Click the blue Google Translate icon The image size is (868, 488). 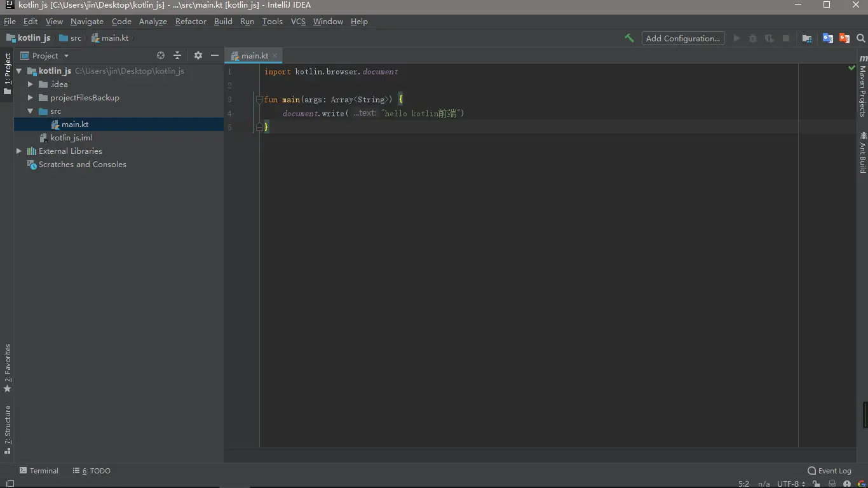pos(828,38)
